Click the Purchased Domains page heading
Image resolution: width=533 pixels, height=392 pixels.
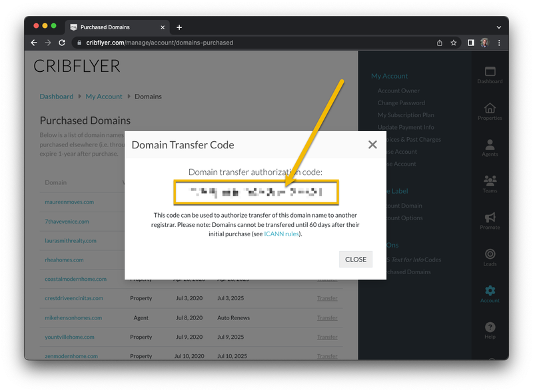click(85, 120)
